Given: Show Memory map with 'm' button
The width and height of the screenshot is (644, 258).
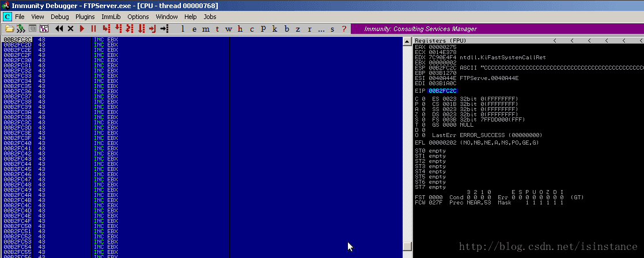Looking at the screenshot, I should [206, 29].
